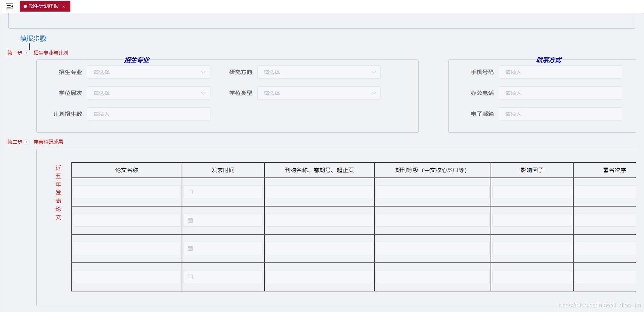Toggle the sidebar collapse menu icon
The width and height of the screenshot is (644, 312).
coord(10,6)
